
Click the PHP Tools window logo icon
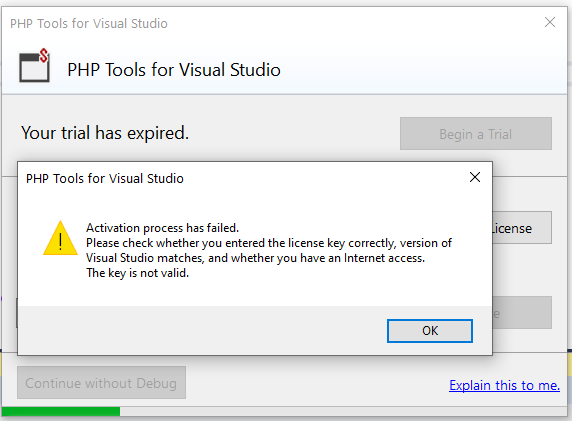pos(34,66)
